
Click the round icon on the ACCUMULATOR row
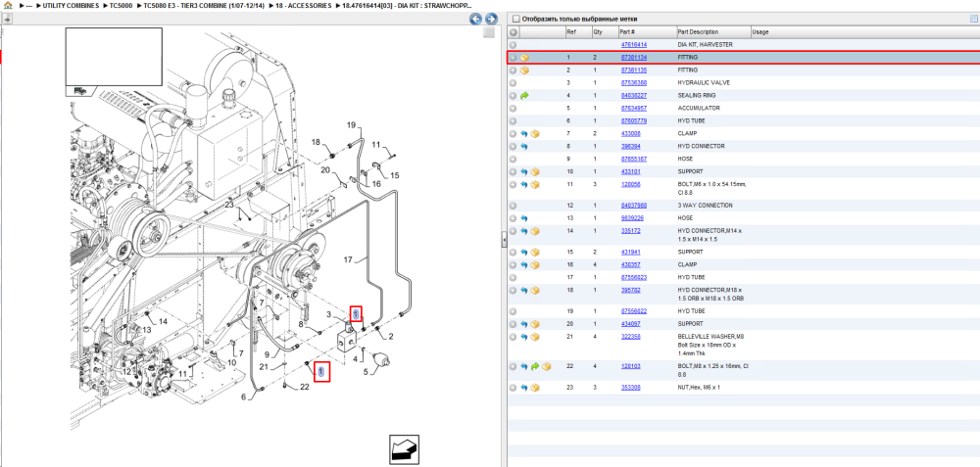[x=514, y=108]
